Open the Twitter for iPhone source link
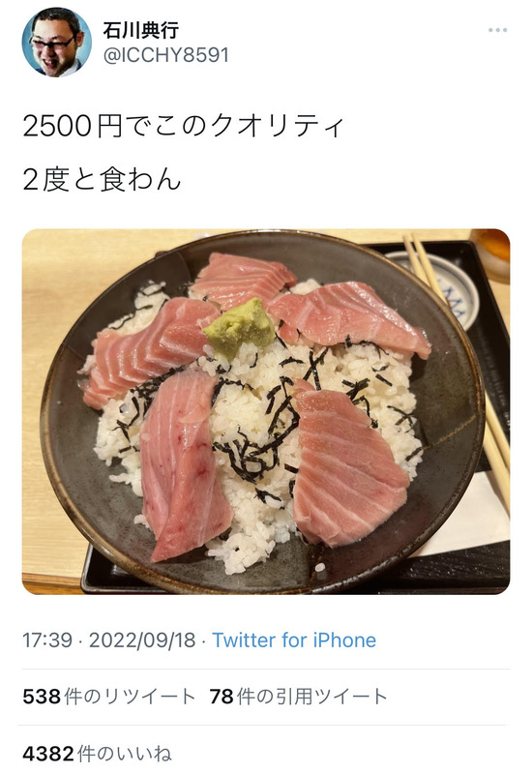532x774 pixels. pyautogui.click(x=294, y=640)
